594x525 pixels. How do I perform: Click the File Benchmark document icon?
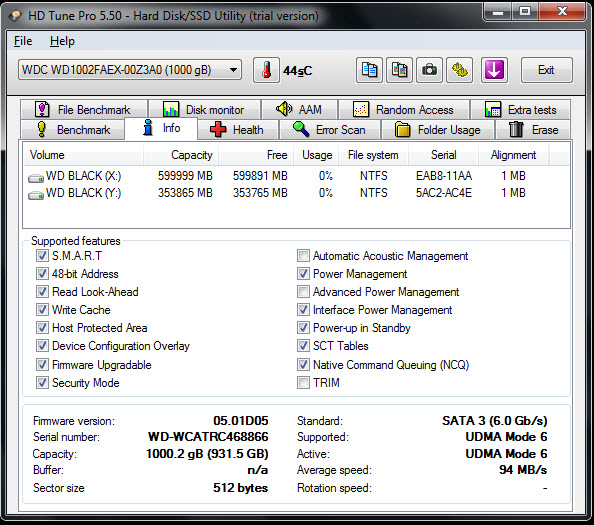pos(42,109)
